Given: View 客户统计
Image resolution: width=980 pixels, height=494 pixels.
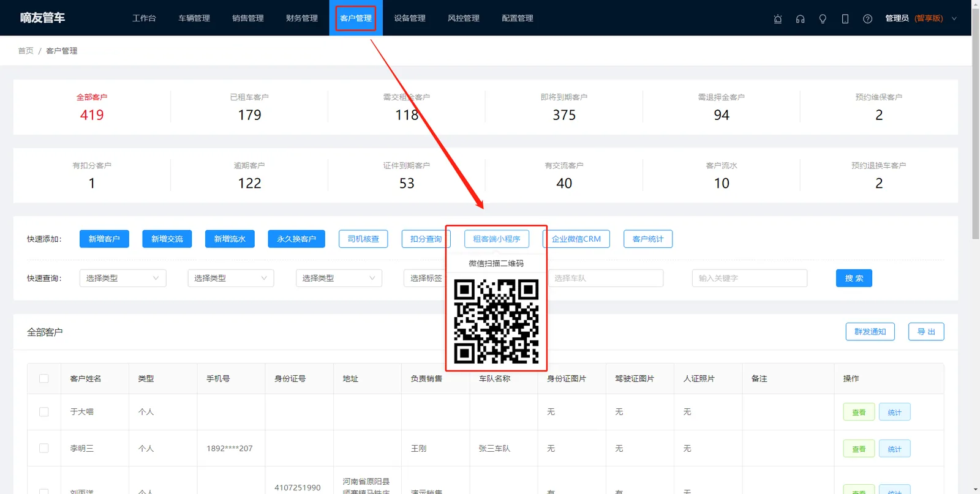Looking at the screenshot, I should pos(648,239).
